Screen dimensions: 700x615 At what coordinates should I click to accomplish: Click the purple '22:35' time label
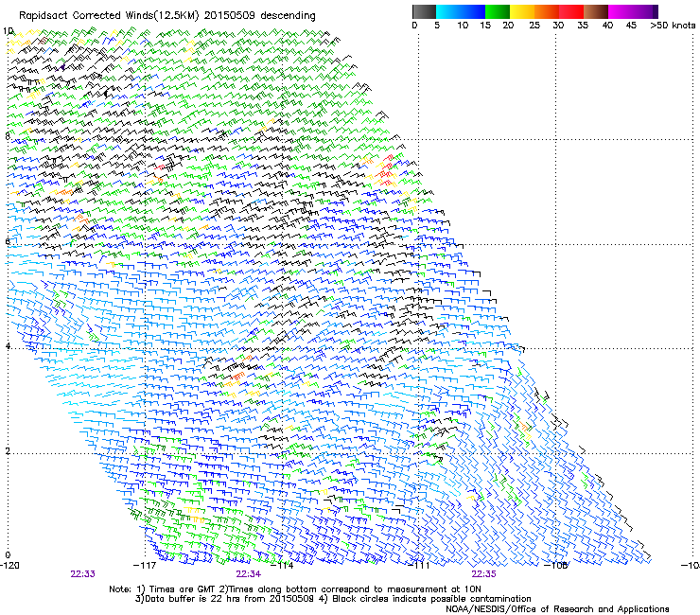point(484,574)
